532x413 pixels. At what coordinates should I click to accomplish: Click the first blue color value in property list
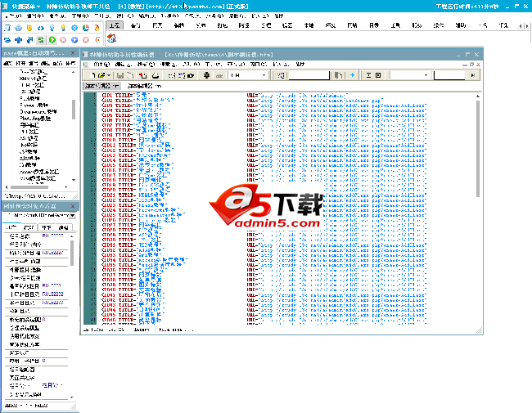[x=56, y=236]
